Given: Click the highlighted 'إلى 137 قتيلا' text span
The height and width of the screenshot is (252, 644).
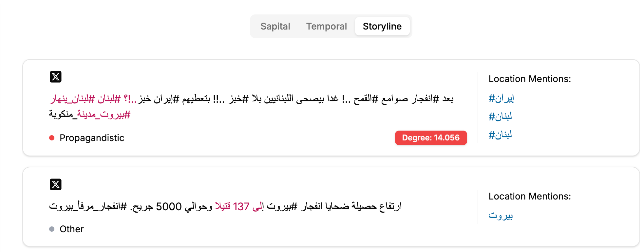Looking at the screenshot, I should point(239,206).
